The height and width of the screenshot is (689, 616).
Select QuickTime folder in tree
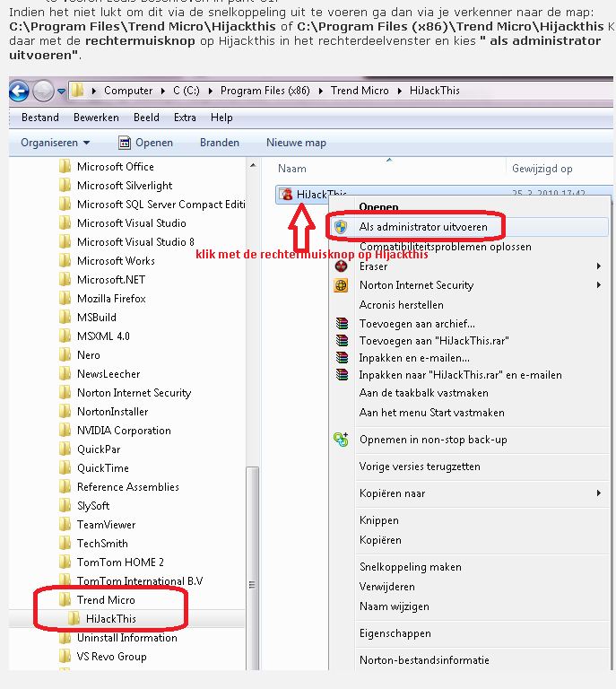point(103,468)
